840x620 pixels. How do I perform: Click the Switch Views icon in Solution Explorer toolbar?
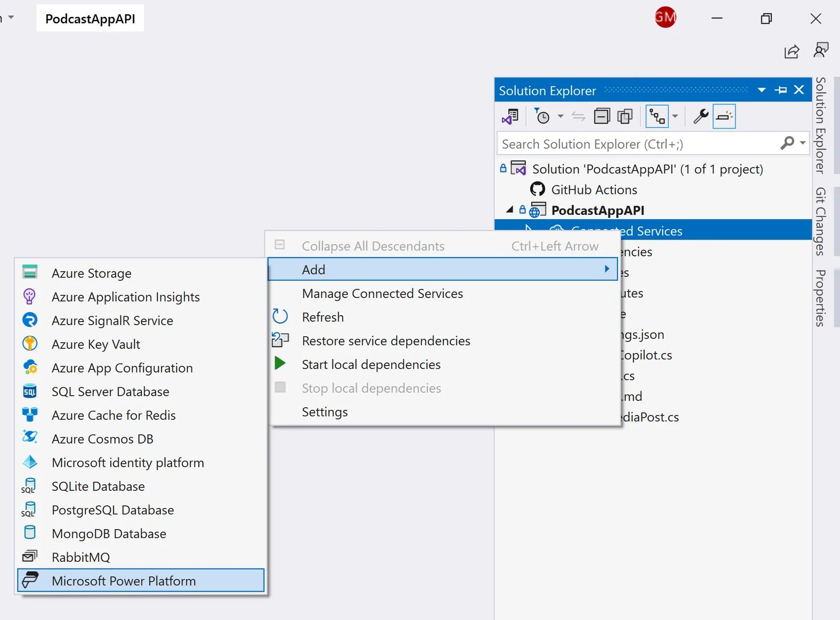tap(510, 116)
